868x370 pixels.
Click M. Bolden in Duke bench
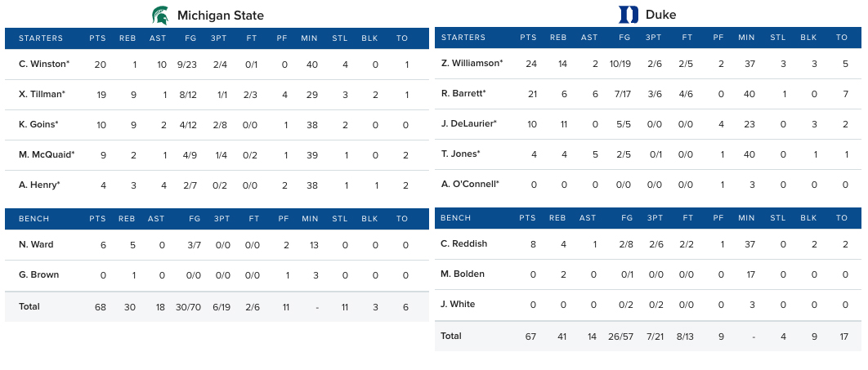coord(462,274)
